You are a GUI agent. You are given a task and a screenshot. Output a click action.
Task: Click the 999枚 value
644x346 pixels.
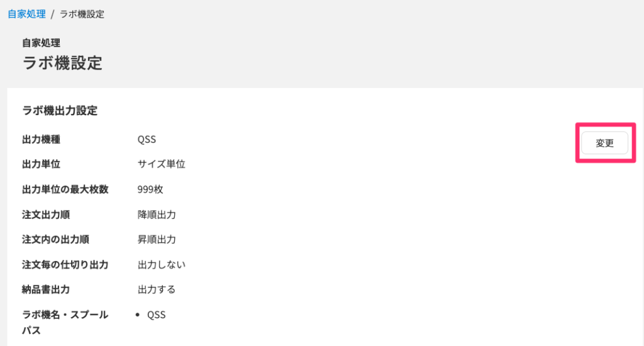(150, 189)
